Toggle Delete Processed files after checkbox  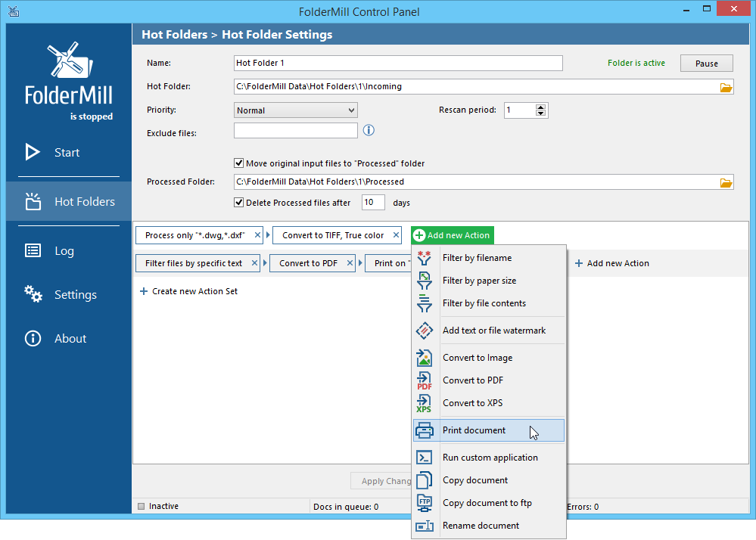(x=238, y=203)
